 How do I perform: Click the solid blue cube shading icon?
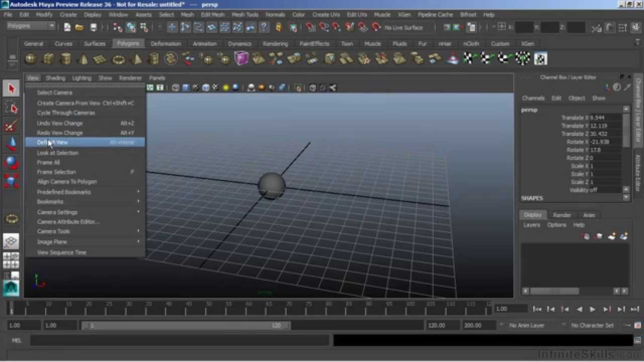[186, 88]
